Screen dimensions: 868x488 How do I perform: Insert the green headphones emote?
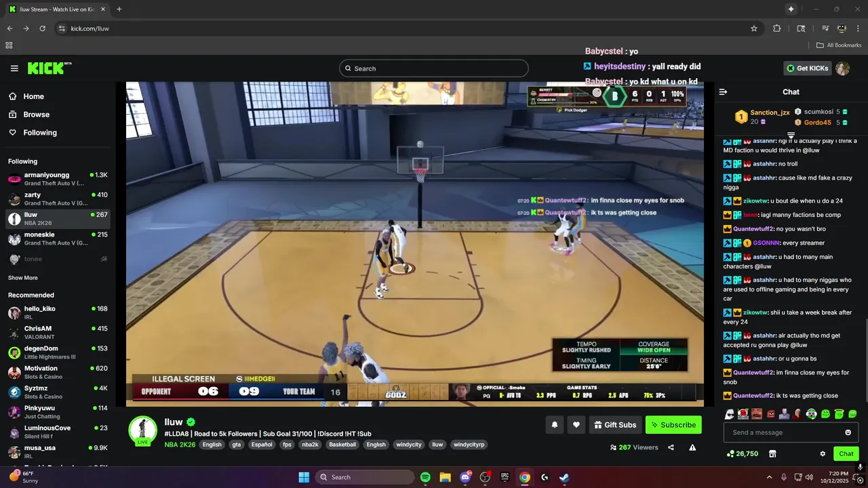pyautogui.click(x=812, y=413)
